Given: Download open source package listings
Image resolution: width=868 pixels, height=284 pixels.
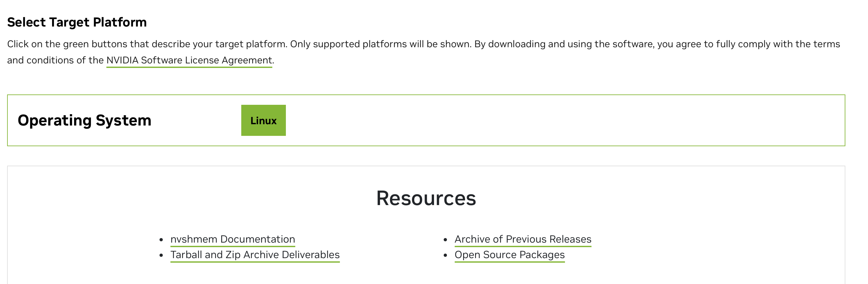Looking at the screenshot, I should pyautogui.click(x=510, y=255).
